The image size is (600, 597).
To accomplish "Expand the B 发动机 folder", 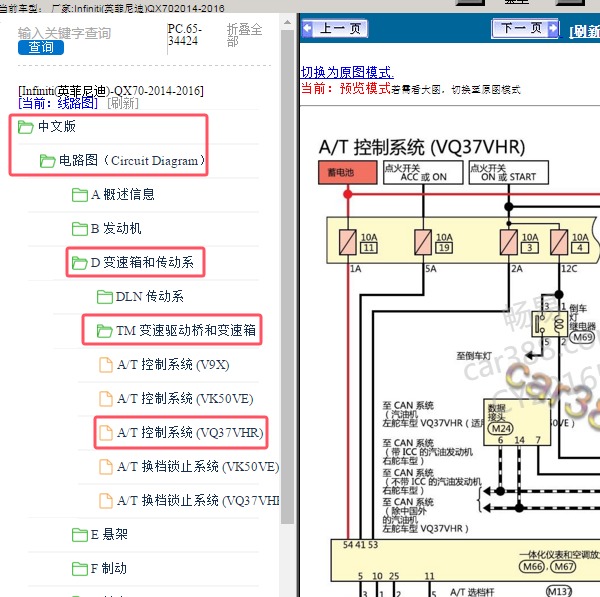I will tap(116, 228).
